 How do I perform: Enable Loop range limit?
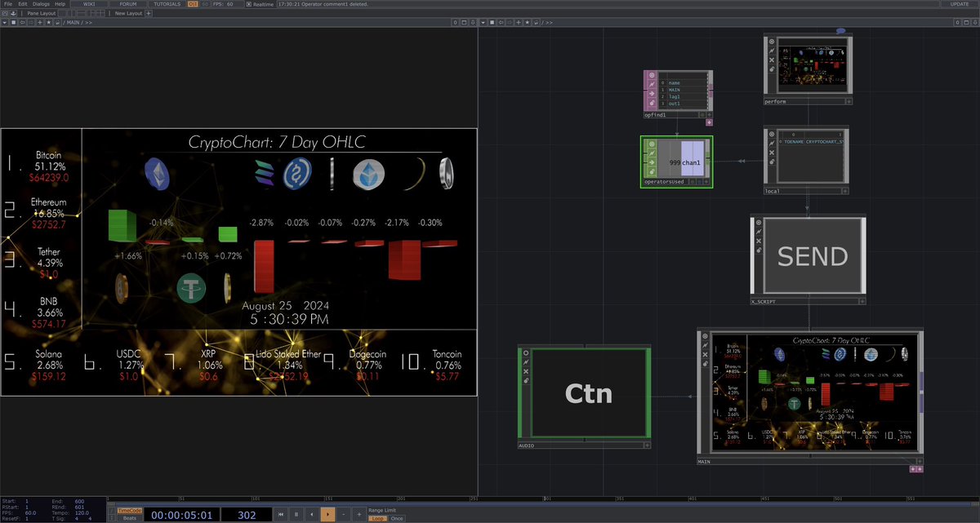[378, 518]
